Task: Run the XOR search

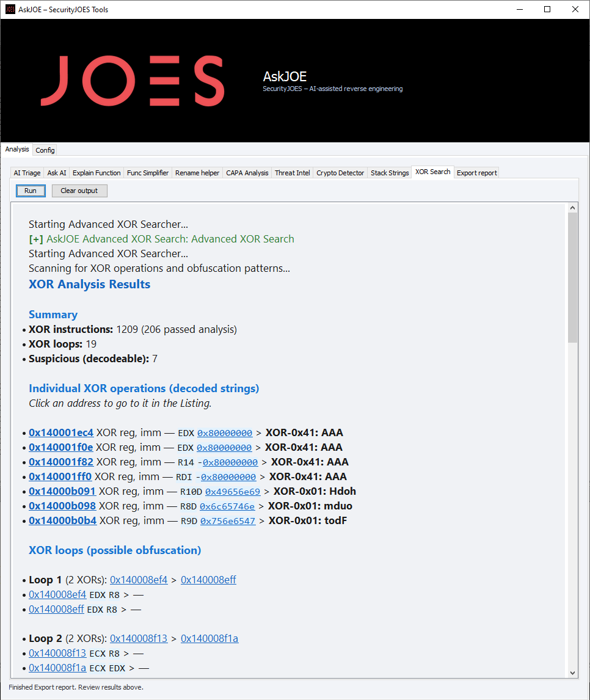Action: point(31,191)
